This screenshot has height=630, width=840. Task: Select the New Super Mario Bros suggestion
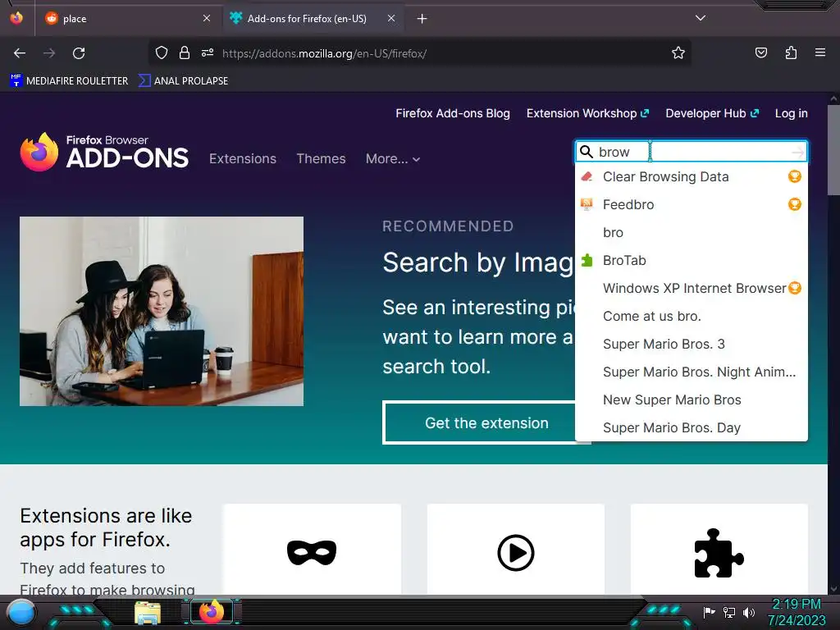coord(691,399)
